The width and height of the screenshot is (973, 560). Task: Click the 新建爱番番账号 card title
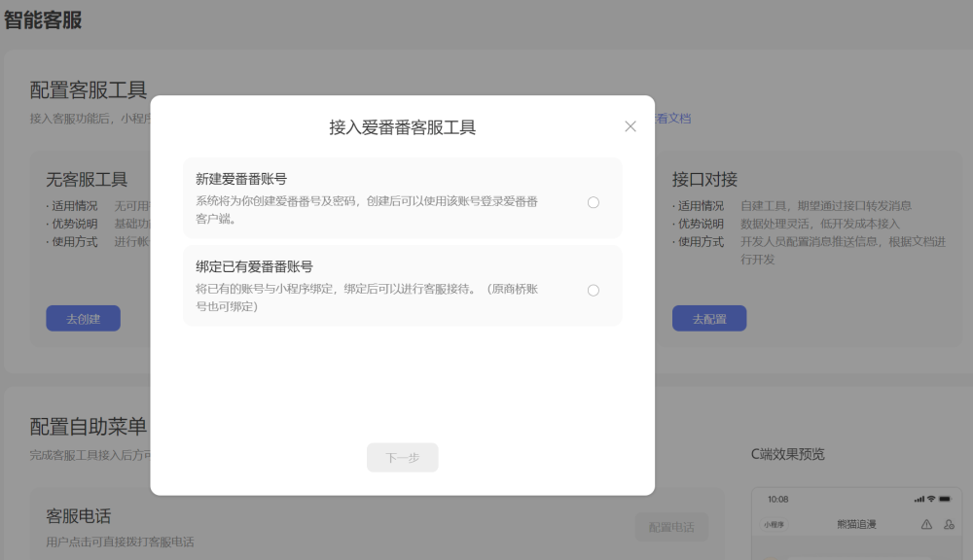(x=241, y=179)
